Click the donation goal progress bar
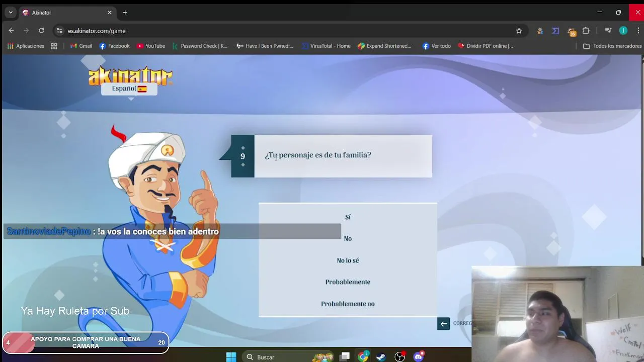 pyautogui.click(x=86, y=342)
